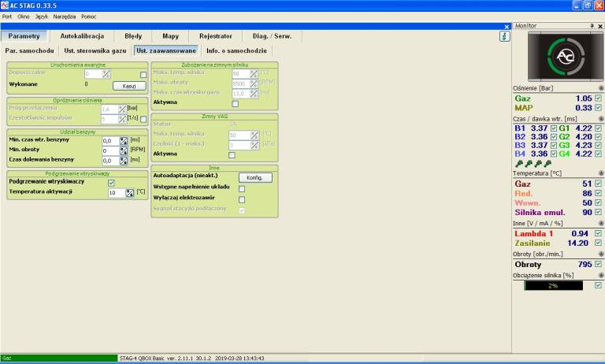Switch to the Błędy tab
The width and height of the screenshot is (605, 364).
coord(133,36)
